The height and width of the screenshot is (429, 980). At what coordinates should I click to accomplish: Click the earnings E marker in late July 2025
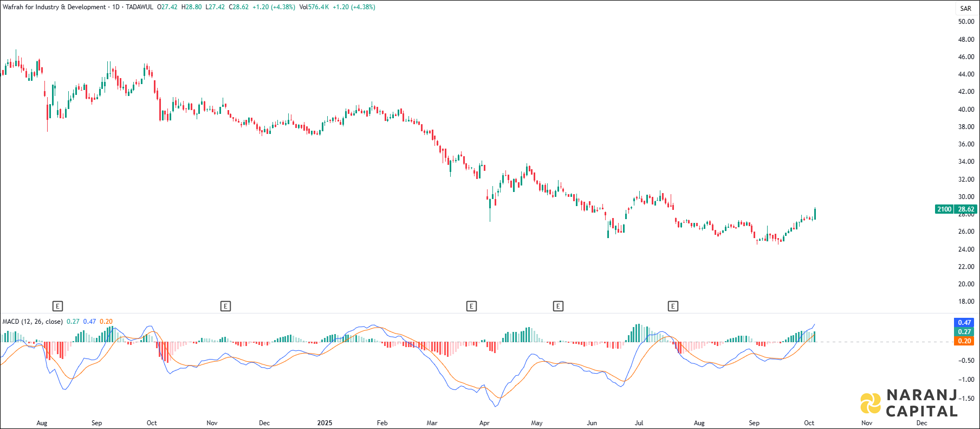[673, 306]
